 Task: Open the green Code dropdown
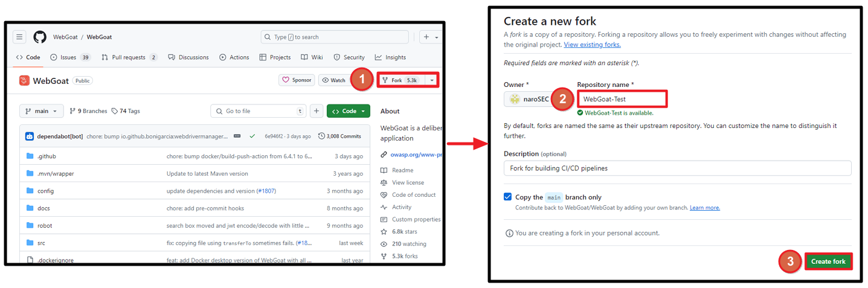(349, 111)
